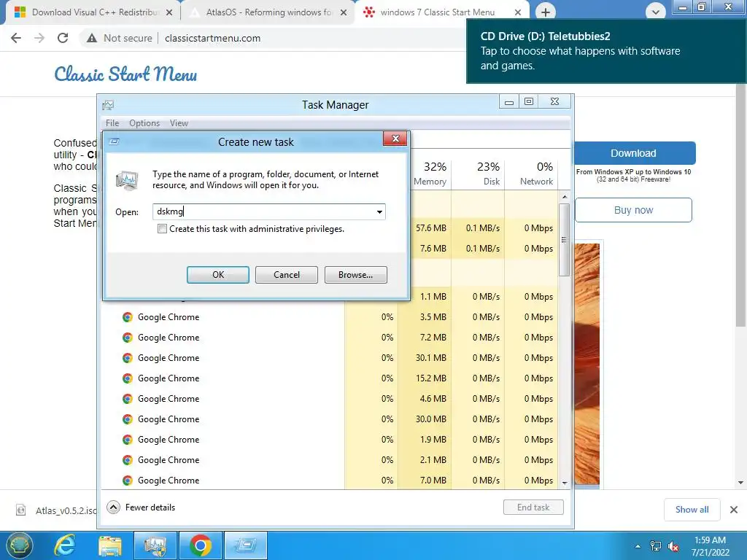Image resolution: width=747 pixels, height=560 pixels.
Task: Click the Buy now button on webpage
Action: (x=634, y=210)
